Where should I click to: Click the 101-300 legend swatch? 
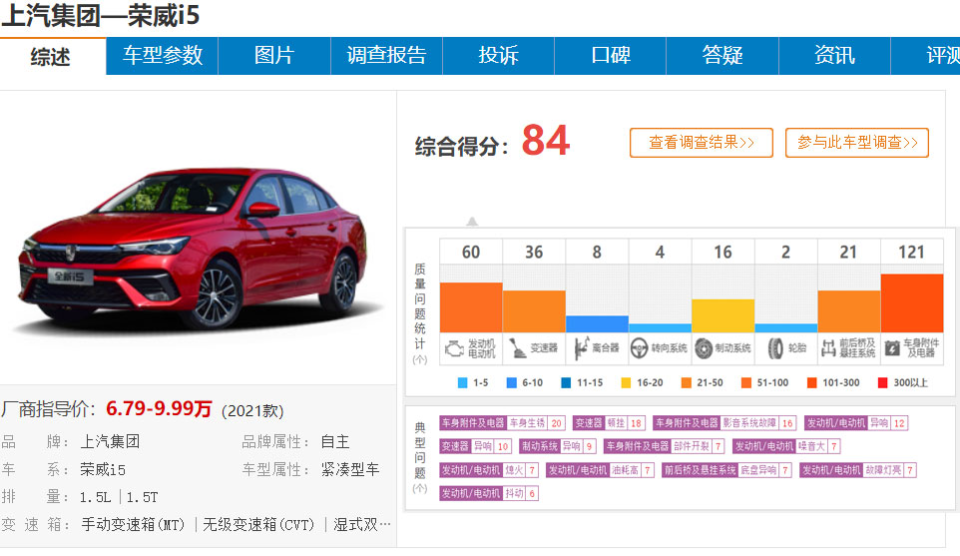pos(812,383)
